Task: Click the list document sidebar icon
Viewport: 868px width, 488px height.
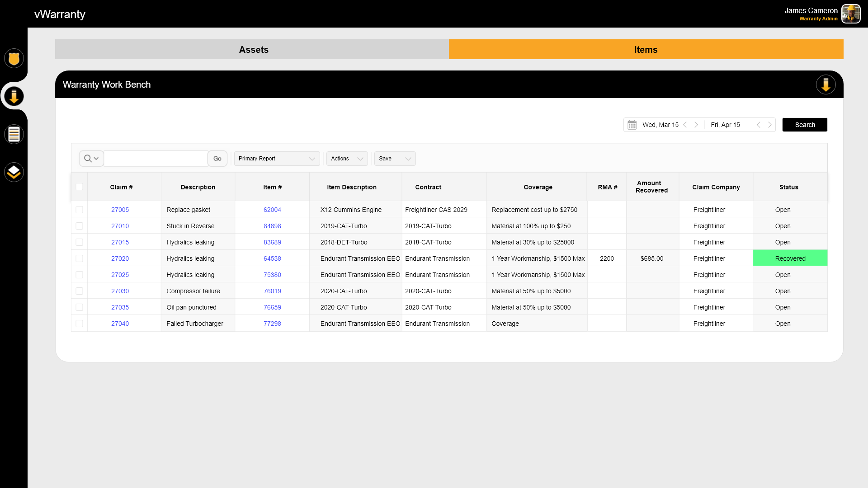Action: point(14,134)
